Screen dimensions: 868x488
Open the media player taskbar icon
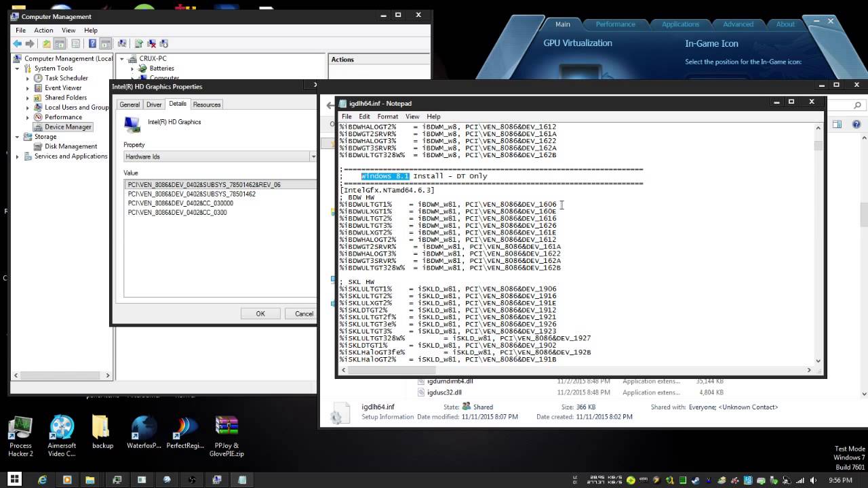[x=67, y=480]
